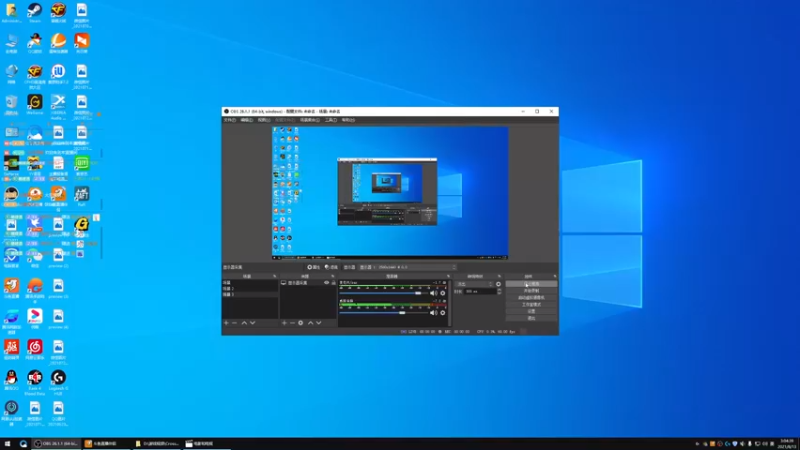The width and height of the screenshot is (800, 450).
Task: Open the Tools menu in OBS
Action: pos(330,120)
